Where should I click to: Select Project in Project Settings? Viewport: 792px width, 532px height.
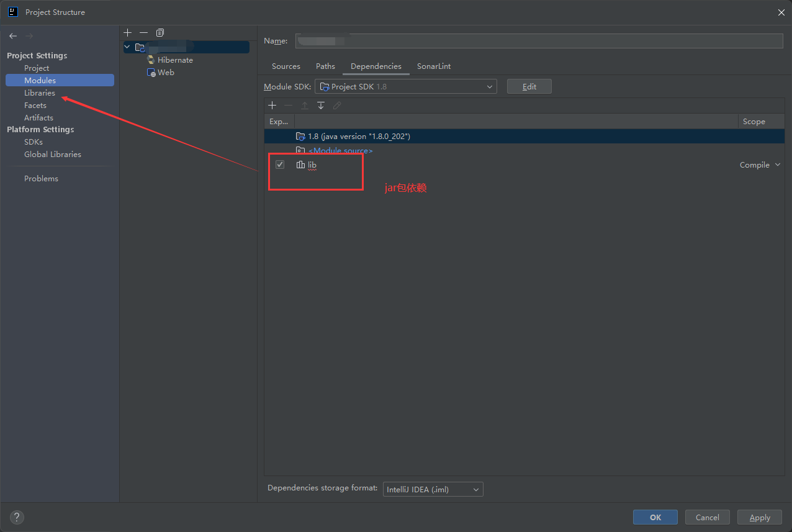[x=37, y=68]
